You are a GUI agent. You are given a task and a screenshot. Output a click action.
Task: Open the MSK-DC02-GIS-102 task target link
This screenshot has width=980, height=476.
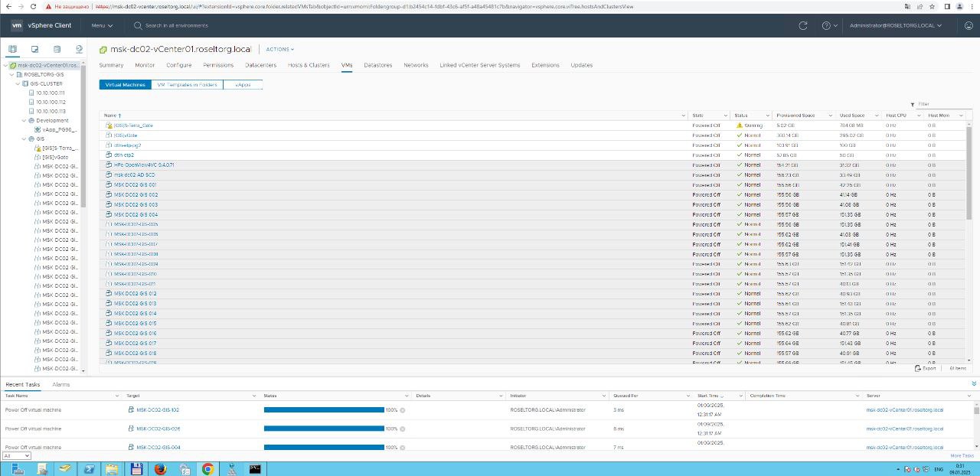tap(157, 409)
